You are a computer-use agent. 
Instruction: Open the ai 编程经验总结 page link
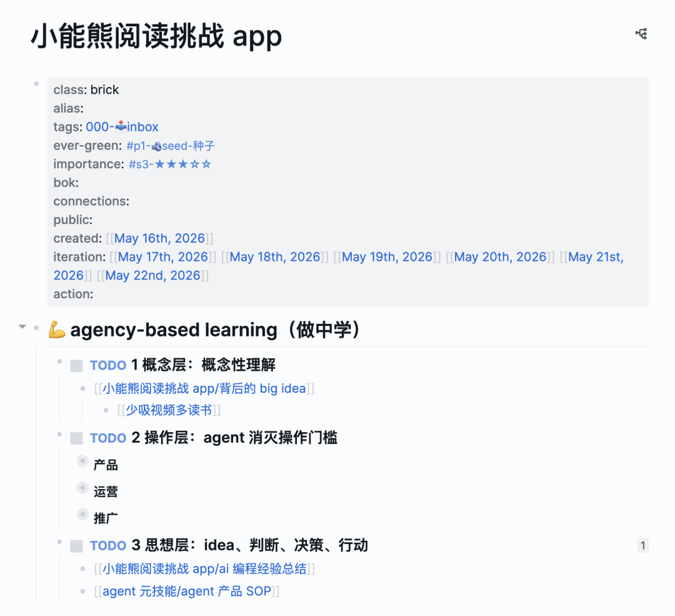[204, 568]
